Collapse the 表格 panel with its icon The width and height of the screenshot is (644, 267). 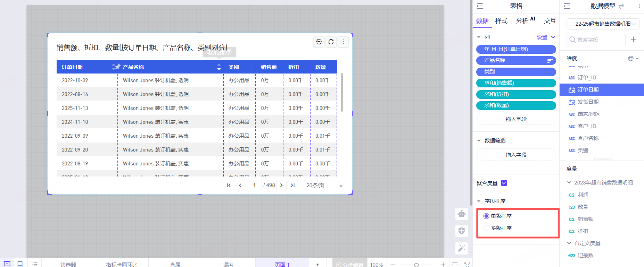tap(480, 6)
